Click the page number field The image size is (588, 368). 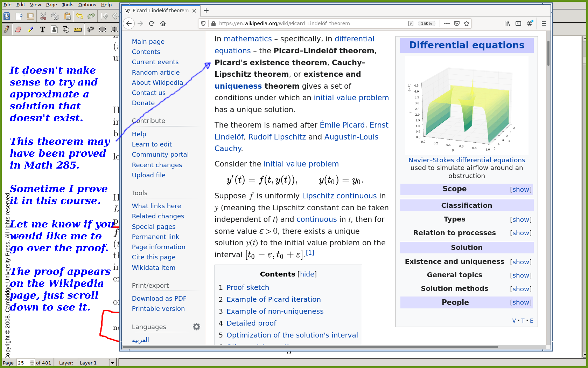(x=23, y=363)
